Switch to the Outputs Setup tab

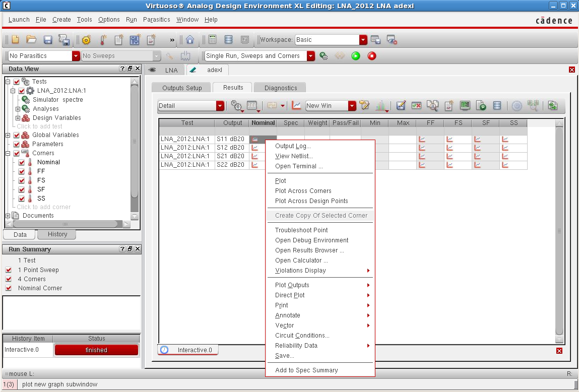[182, 88]
